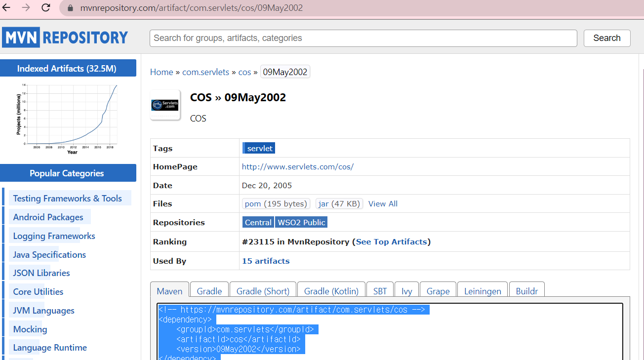Open the See Top Artifacts link
The image size is (644, 360).
click(391, 242)
